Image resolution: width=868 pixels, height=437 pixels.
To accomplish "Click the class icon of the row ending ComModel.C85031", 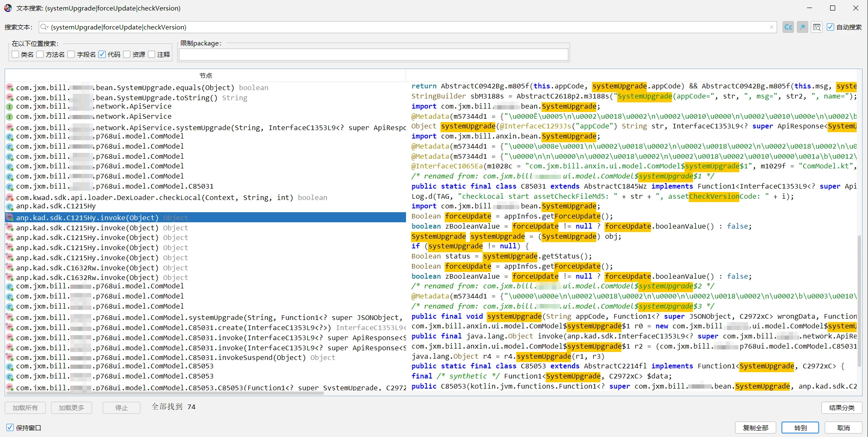I will tap(10, 186).
